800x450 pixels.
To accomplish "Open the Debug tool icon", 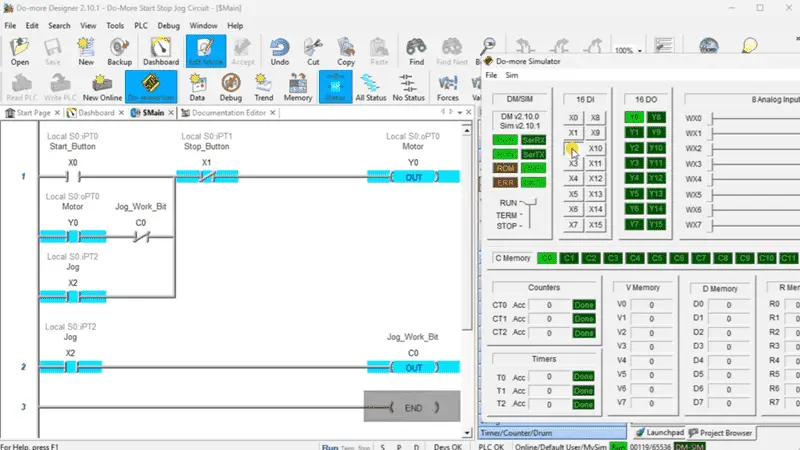I will 231,87.
